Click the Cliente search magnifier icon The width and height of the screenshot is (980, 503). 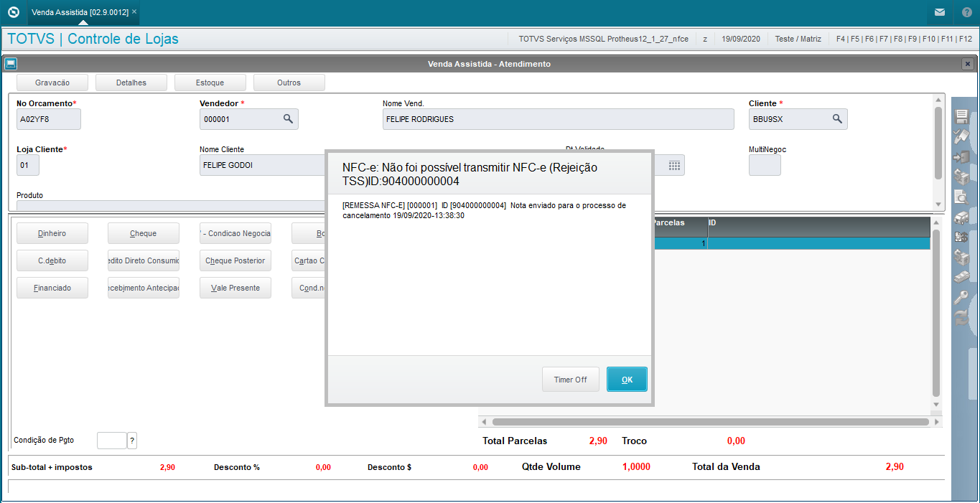click(x=837, y=119)
